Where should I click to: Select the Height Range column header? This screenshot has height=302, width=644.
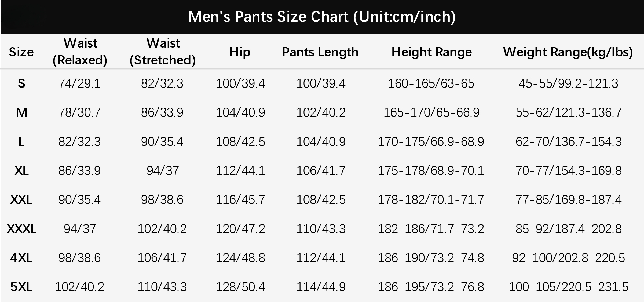click(x=431, y=52)
